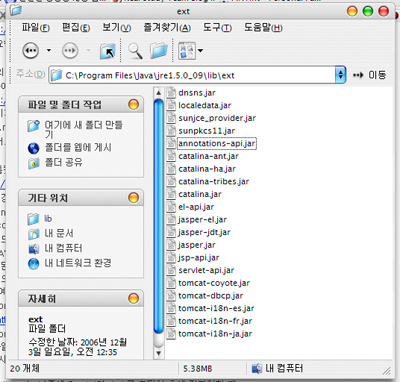Open the address bar path dropdown
This screenshot has height=382, width=400.
coord(340,75)
